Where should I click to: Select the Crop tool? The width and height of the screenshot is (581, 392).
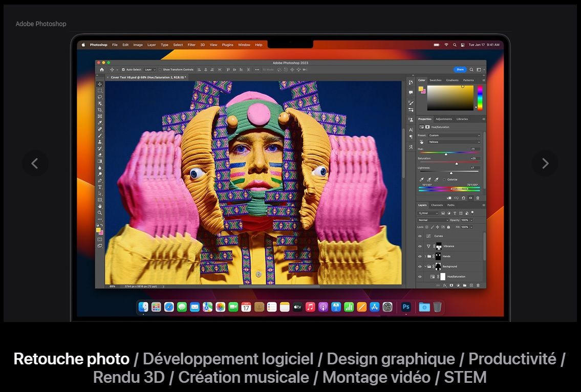point(100,110)
